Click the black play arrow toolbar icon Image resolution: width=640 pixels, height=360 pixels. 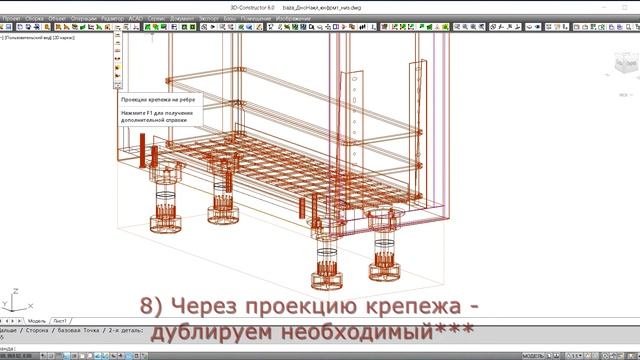(213, 27)
